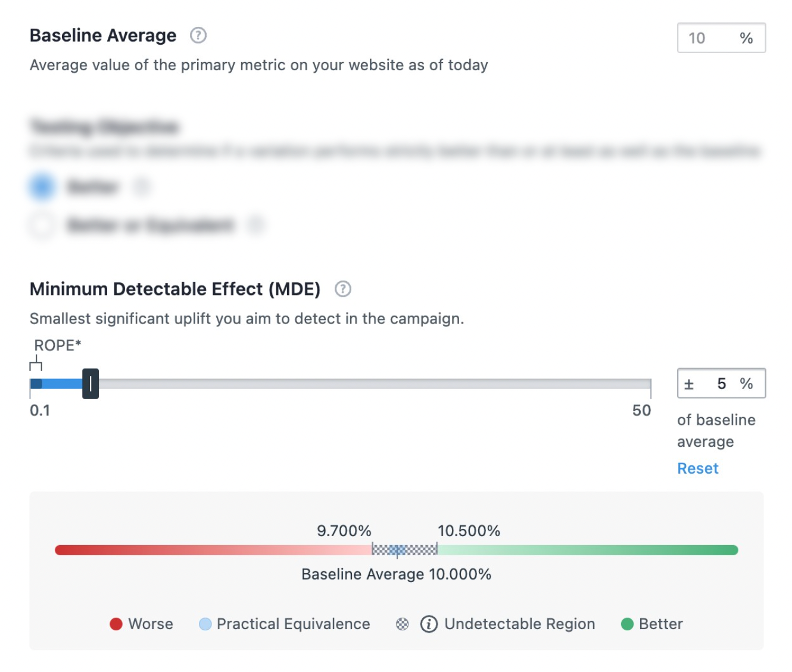Click the red Worse legend dot
Image resolution: width=792 pixels, height=672 pixels.
point(116,624)
